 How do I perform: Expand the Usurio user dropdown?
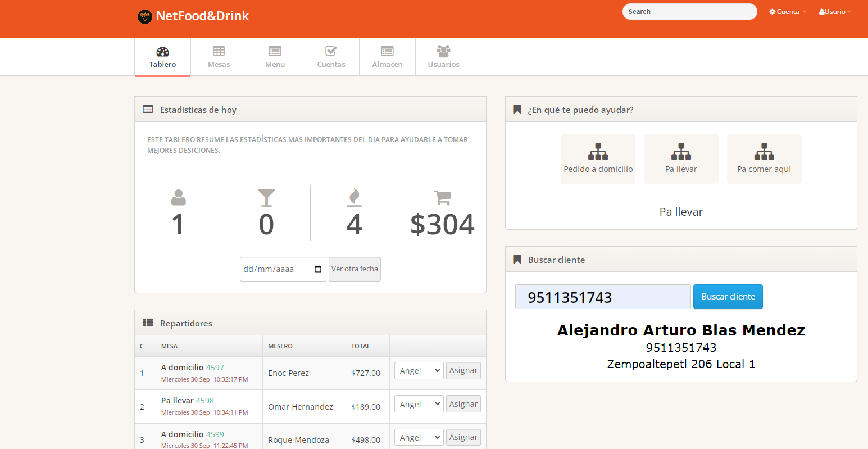[834, 12]
